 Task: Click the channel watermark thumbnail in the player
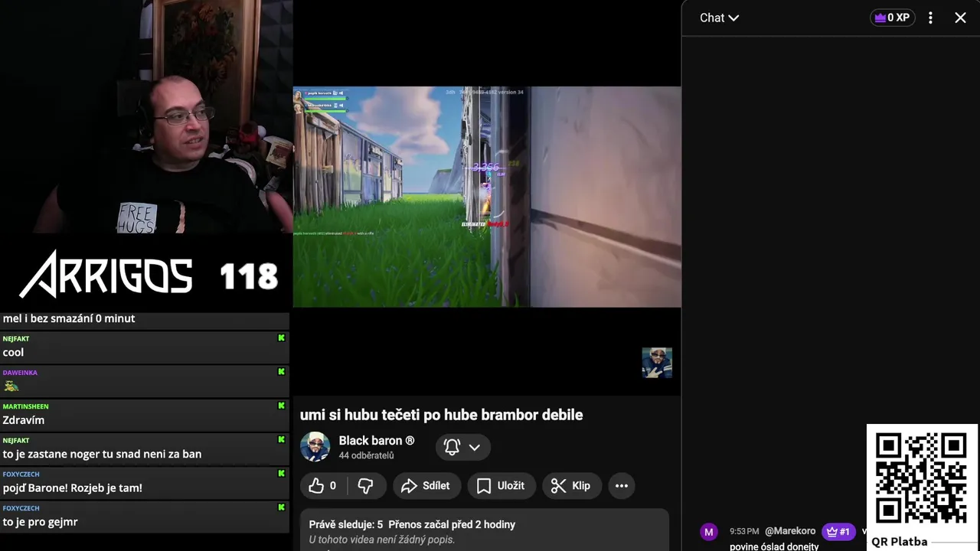657,363
